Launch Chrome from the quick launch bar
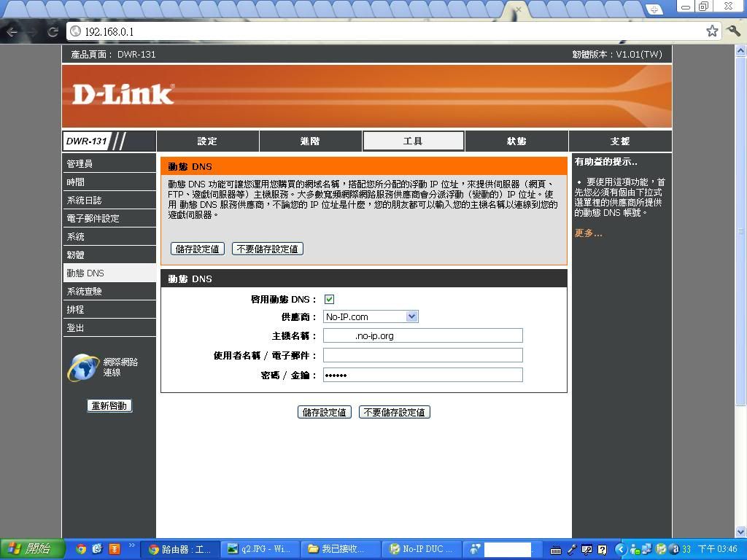The image size is (747, 560). (81, 549)
